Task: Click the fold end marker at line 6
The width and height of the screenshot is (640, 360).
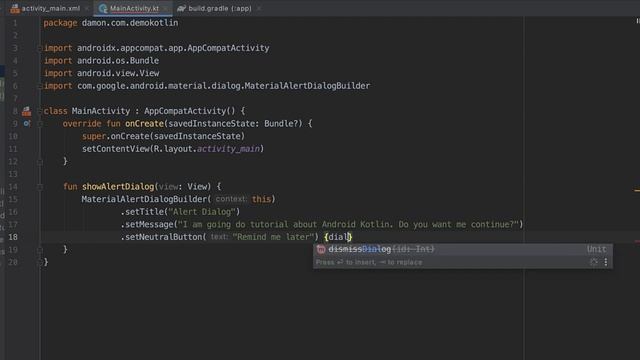Action: coord(40,86)
